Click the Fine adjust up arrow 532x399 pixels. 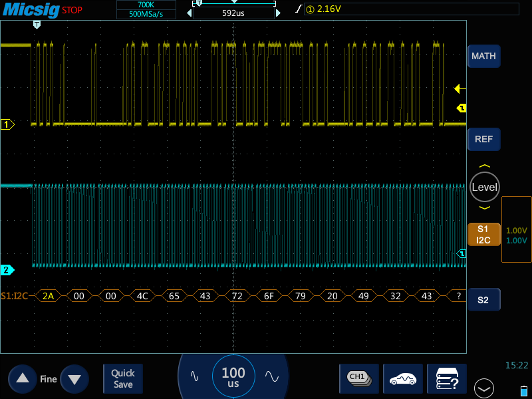[x=23, y=378]
